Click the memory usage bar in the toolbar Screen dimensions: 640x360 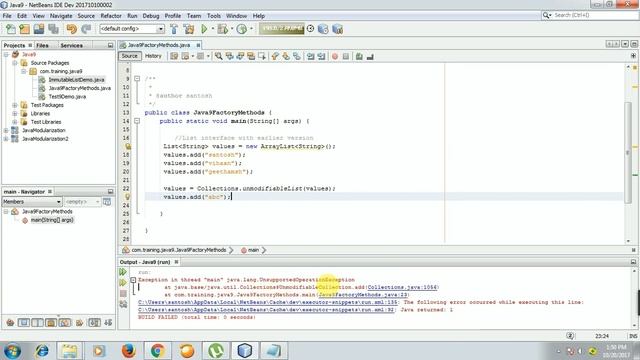pyautogui.click(x=282, y=29)
